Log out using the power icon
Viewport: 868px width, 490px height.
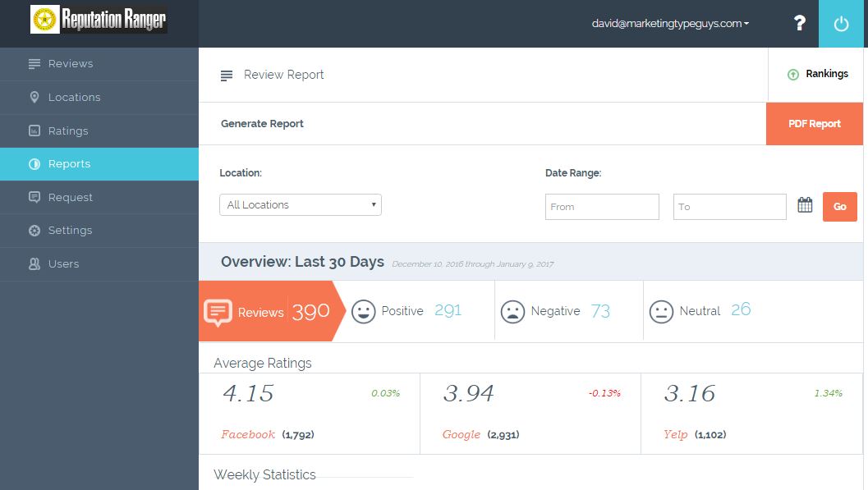tap(841, 24)
